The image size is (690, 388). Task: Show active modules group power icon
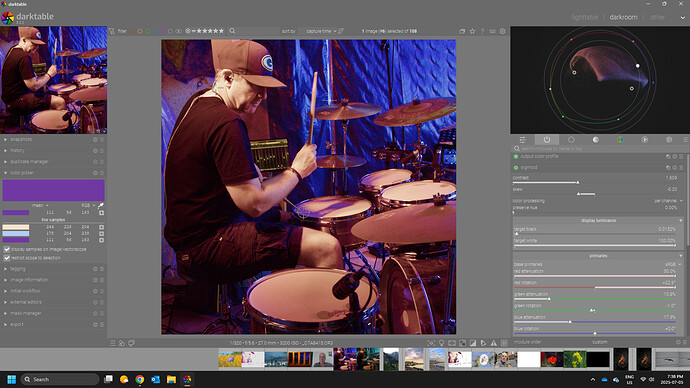point(547,139)
